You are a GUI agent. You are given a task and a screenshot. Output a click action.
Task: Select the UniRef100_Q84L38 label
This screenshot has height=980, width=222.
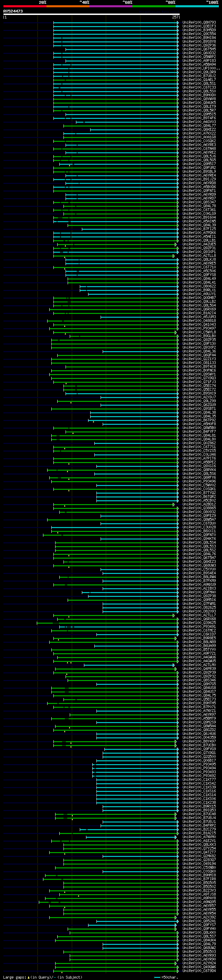[x=199, y=412]
